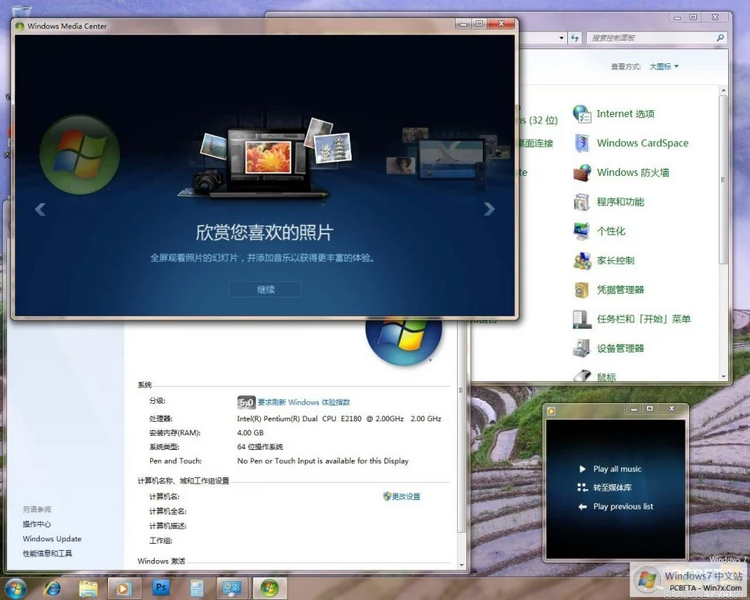Open Internet 选项 in Control Panel

tap(614, 114)
